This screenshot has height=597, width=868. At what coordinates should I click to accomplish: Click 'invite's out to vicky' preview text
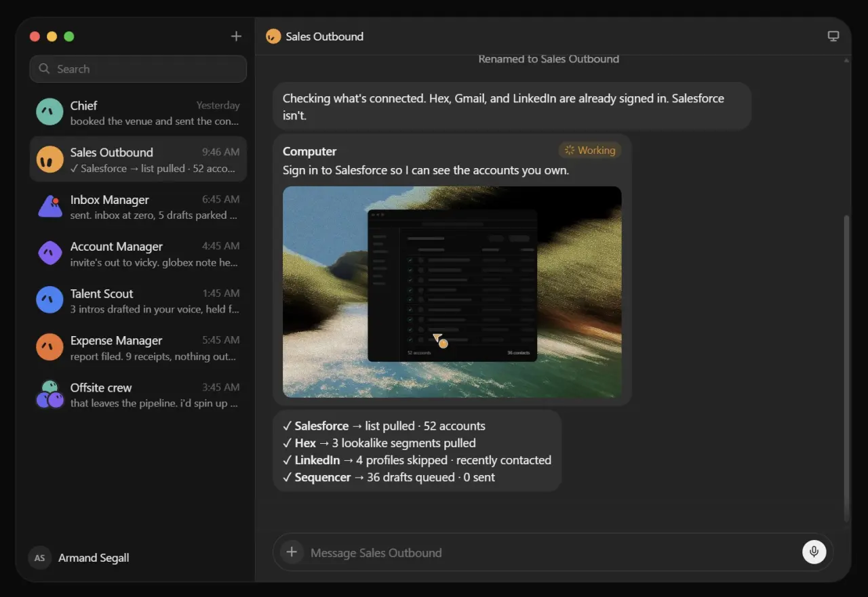pyautogui.click(x=155, y=262)
